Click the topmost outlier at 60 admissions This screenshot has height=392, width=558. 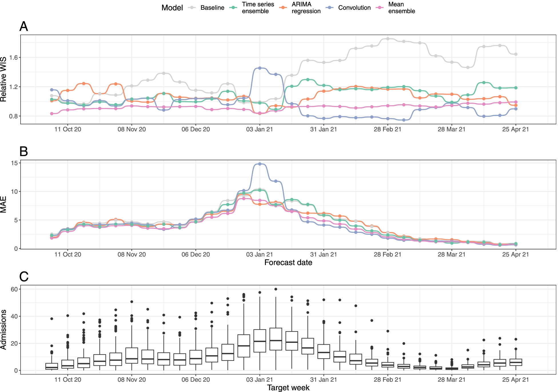coord(276,289)
